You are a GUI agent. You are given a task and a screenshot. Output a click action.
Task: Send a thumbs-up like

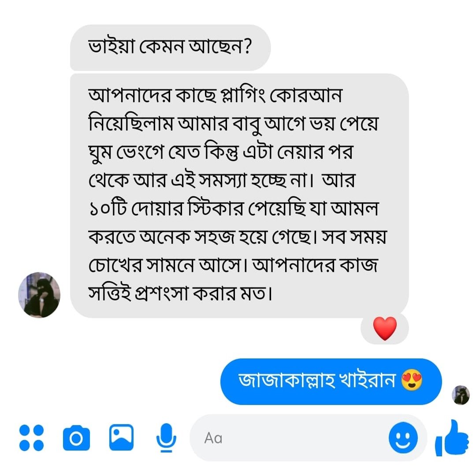(x=452, y=438)
